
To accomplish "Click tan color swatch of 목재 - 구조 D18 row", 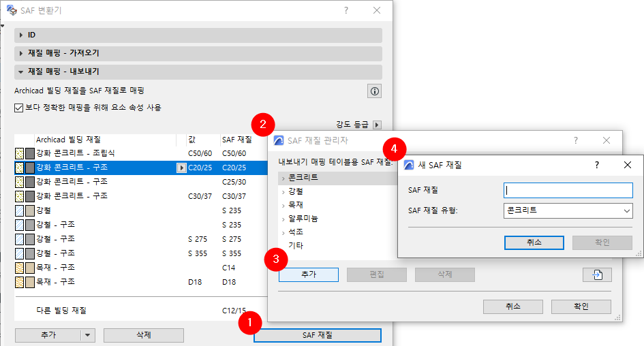I will [30, 282].
